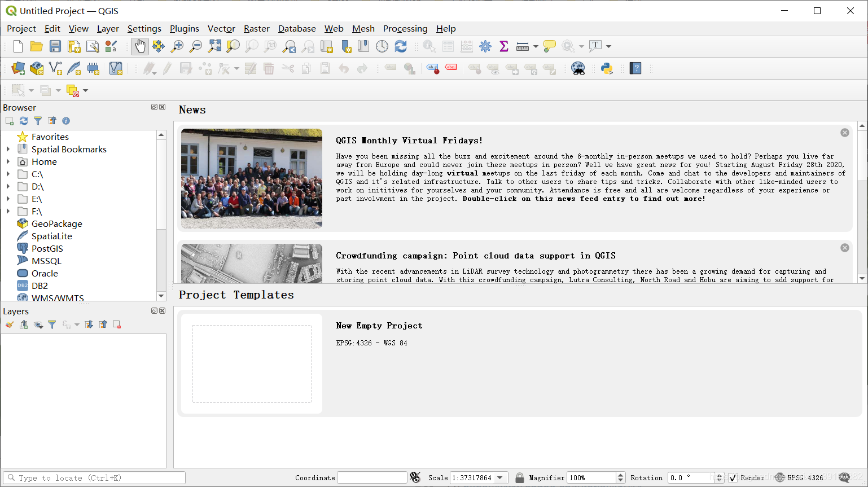The height and width of the screenshot is (487, 868).
Task: Expand the D:\ drive node
Action: click(8, 186)
